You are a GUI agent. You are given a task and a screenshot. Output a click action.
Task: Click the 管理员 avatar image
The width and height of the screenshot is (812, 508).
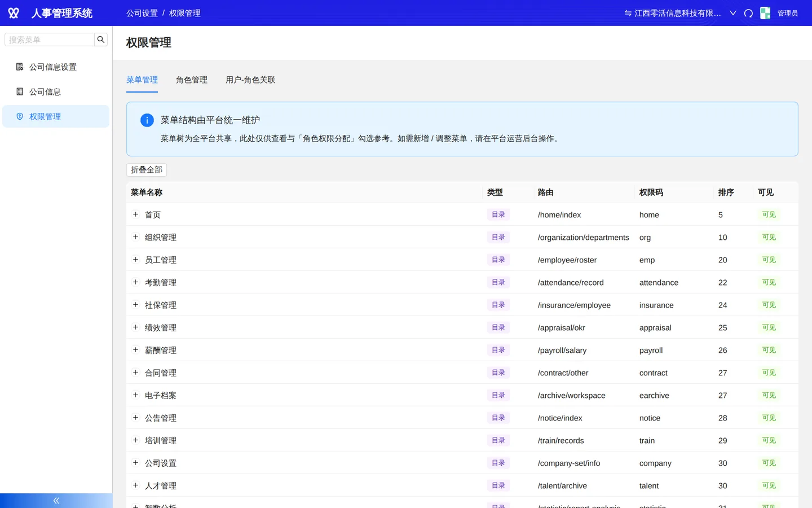pyautogui.click(x=765, y=13)
